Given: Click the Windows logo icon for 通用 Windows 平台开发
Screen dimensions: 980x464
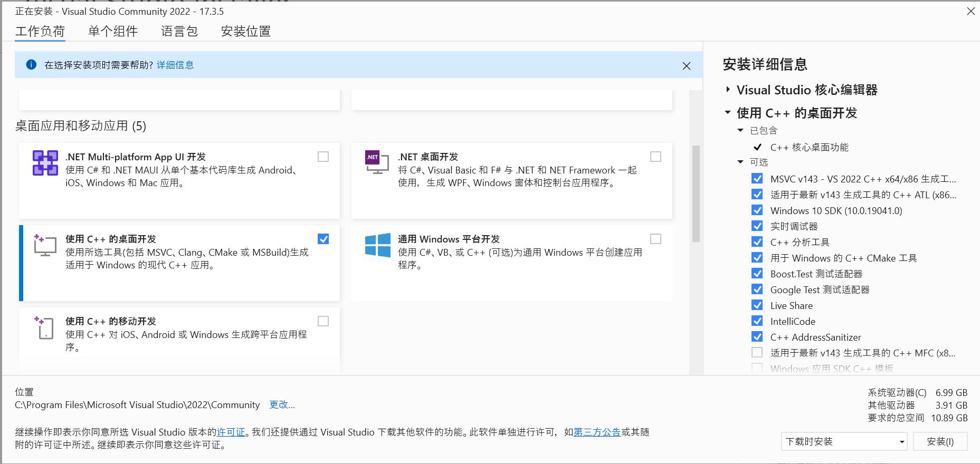Looking at the screenshot, I should (x=378, y=245).
